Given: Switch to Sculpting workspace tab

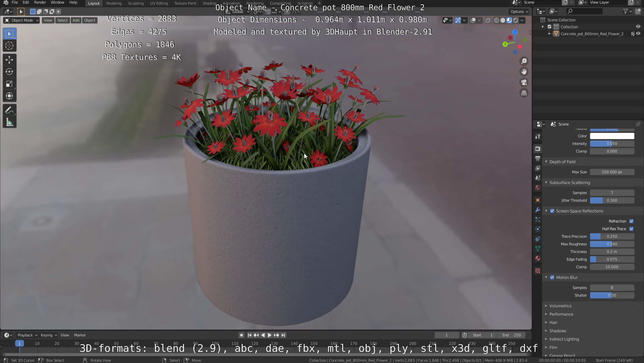Looking at the screenshot, I should click(136, 3).
